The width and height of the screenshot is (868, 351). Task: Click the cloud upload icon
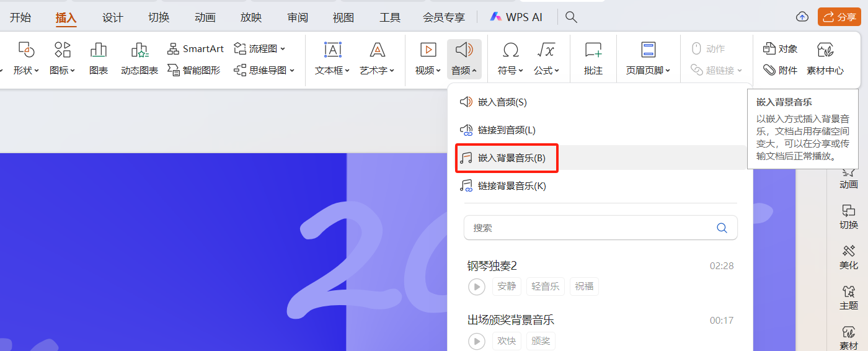click(802, 17)
